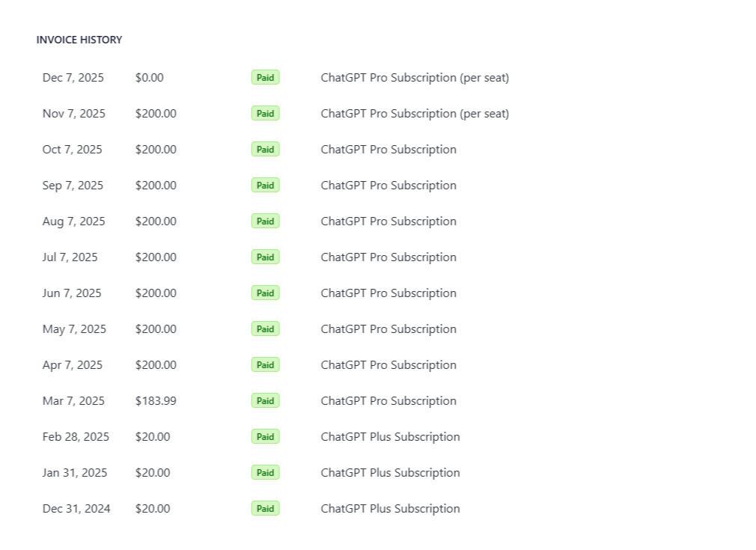The height and width of the screenshot is (550, 756).
Task: Click the Paid badge for Dec 31, 2024
Action: click(x=265, y=509)
